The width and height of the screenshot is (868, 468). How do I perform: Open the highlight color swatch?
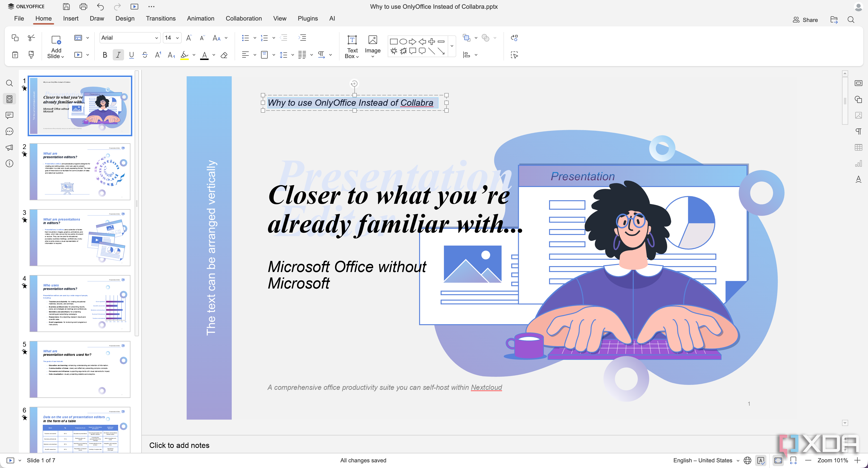point(184,55)
